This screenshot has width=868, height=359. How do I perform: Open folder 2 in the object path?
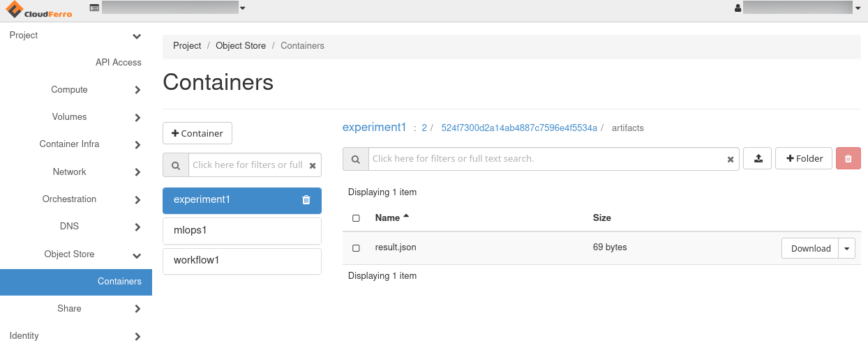[424, 128]
